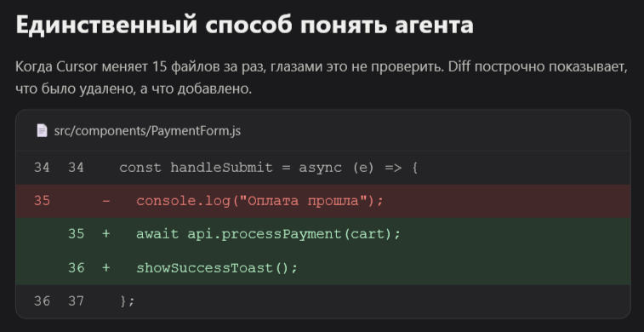Select the file path src/components/PaymentForm.js

point(147,130)
